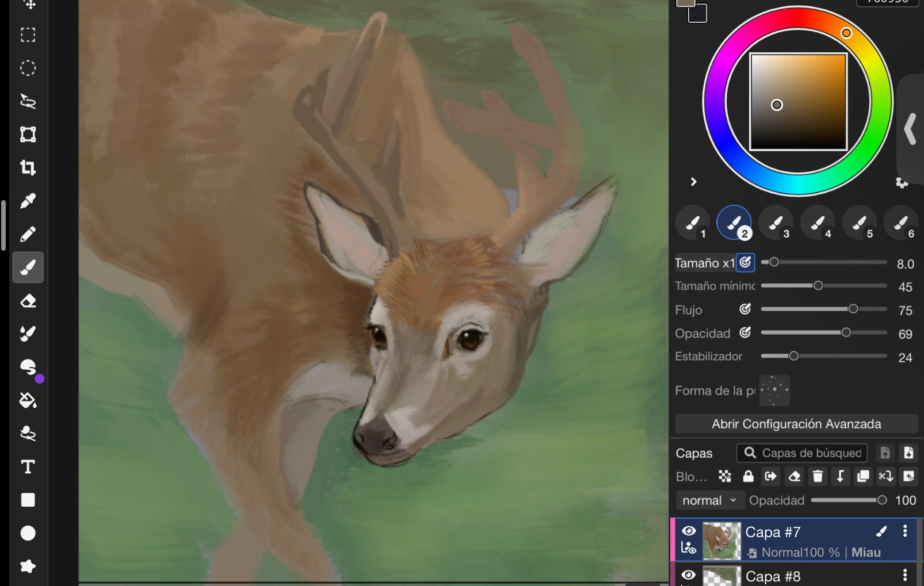Select the Paint Bucket fill tool
The width and height of the screenshot is (924, 586).
coord(28,400)
